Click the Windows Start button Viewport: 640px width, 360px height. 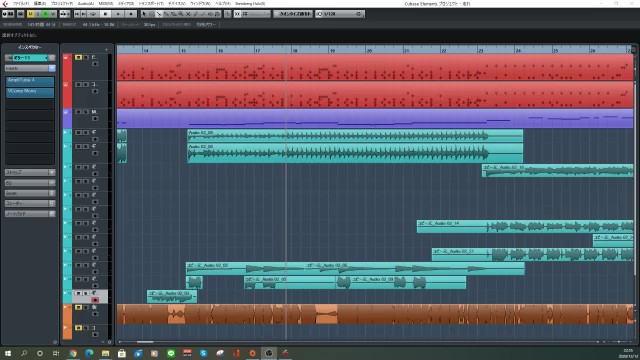[x=8, y=353]
